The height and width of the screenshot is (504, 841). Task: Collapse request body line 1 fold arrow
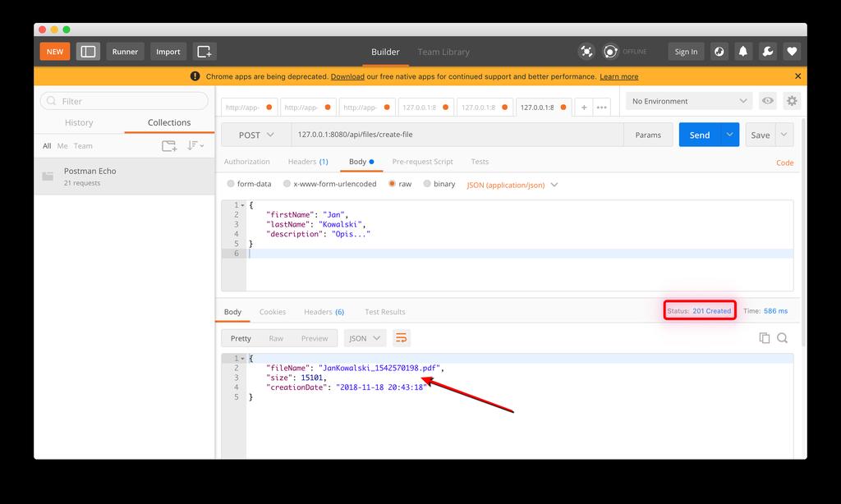point(242,205)
